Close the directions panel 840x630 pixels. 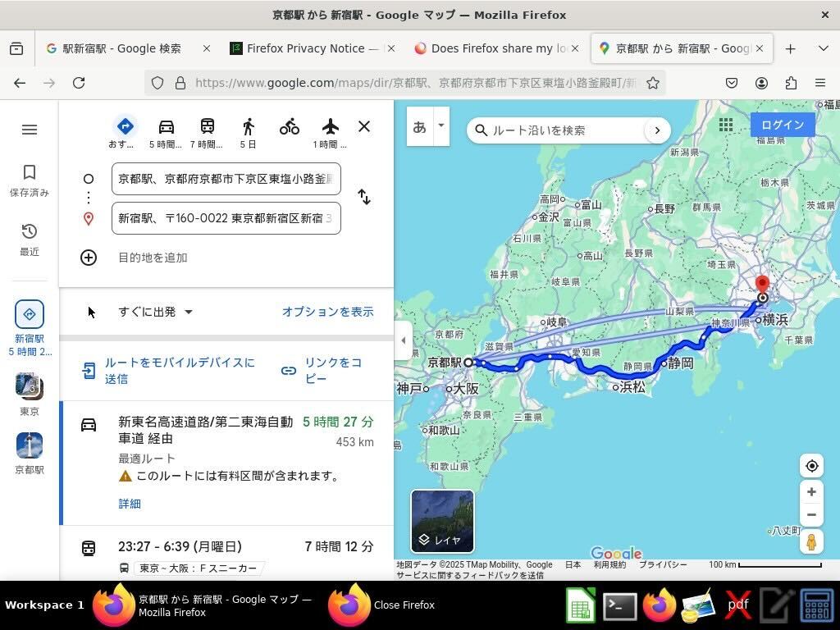pyautogui.click(x=364, y=126)
